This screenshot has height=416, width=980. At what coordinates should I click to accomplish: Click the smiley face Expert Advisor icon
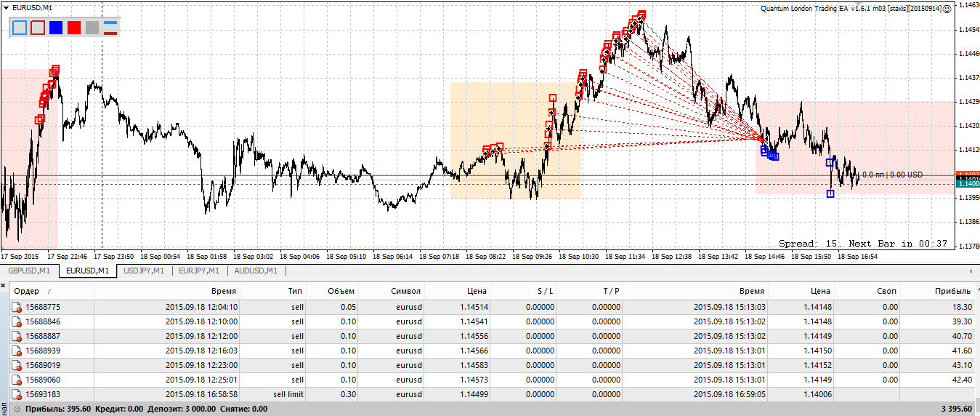947,8
